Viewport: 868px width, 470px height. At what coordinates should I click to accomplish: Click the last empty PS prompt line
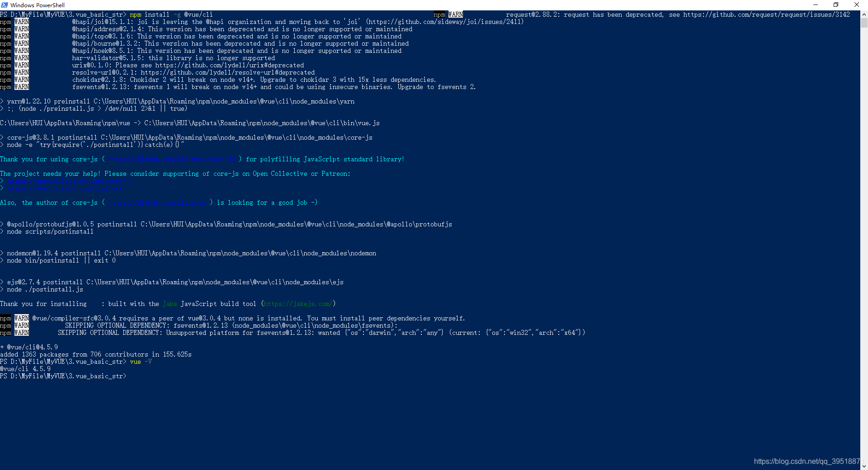pos(63,376)
